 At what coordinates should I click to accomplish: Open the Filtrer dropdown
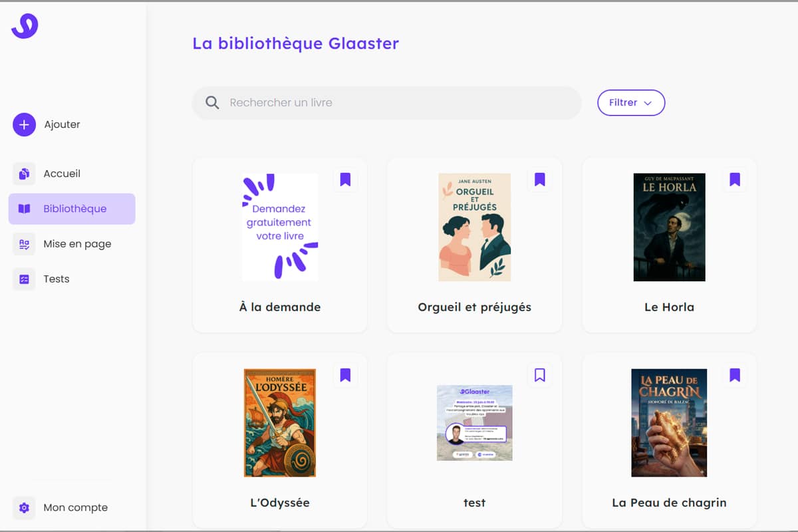click(x=631, y=102)
